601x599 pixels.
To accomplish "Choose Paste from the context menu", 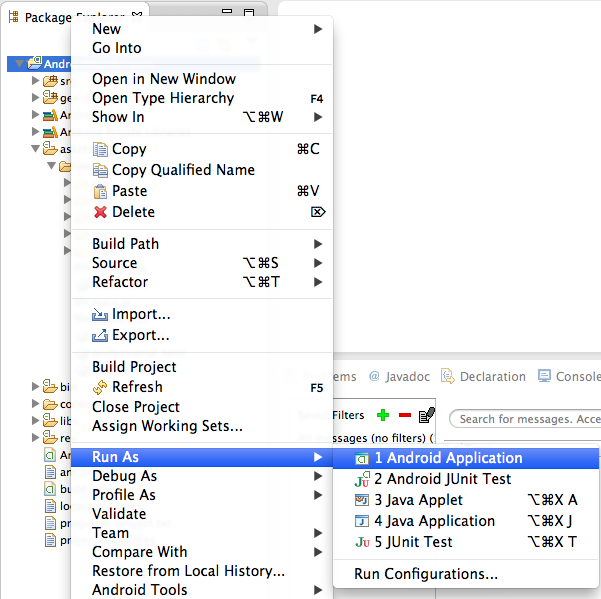I will pyautogui.click(x=202, y=191).
